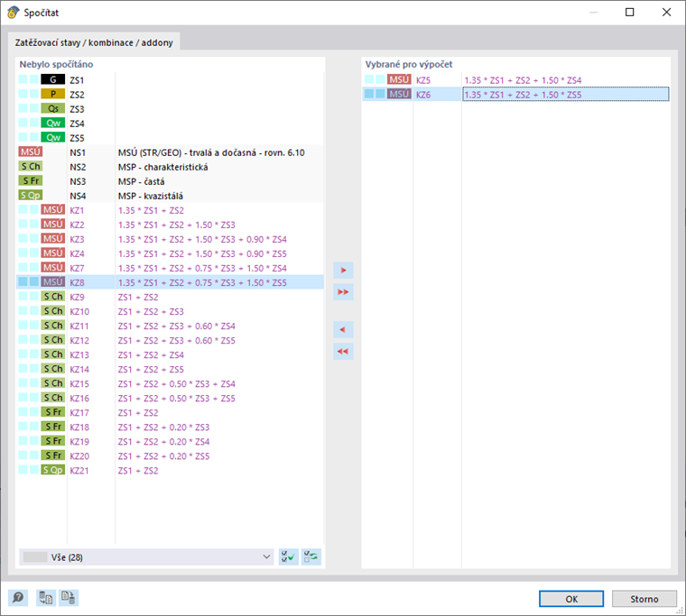The width and height of the screenshot is (686, 616).
Task: Click the Storno button
Action: tap(644, 599)
